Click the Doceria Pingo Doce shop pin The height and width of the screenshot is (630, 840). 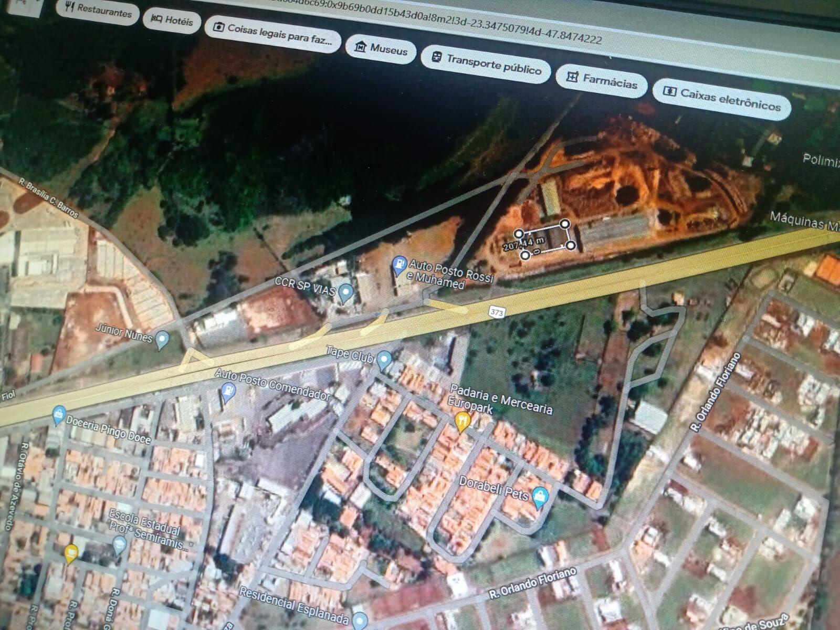coord(59,416)
